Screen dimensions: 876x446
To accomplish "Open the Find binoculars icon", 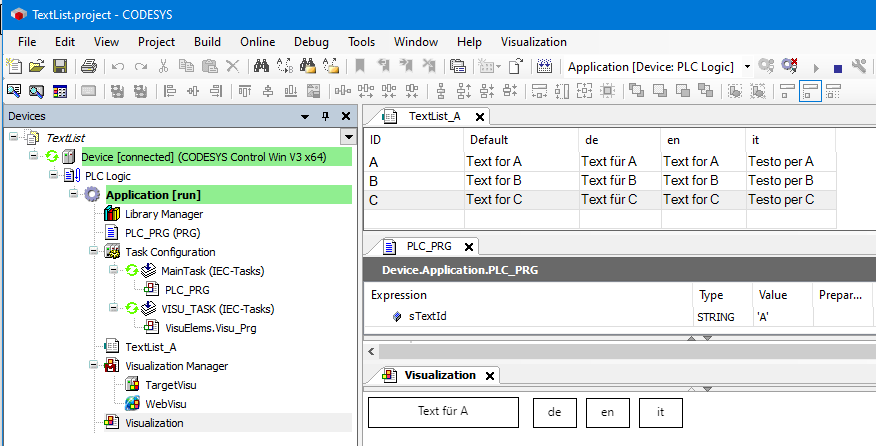I will coord(261,67).
